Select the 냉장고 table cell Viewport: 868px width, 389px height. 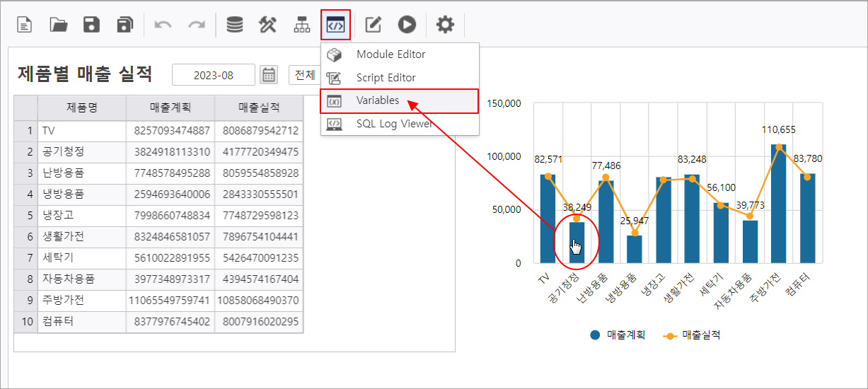(82, 216)
